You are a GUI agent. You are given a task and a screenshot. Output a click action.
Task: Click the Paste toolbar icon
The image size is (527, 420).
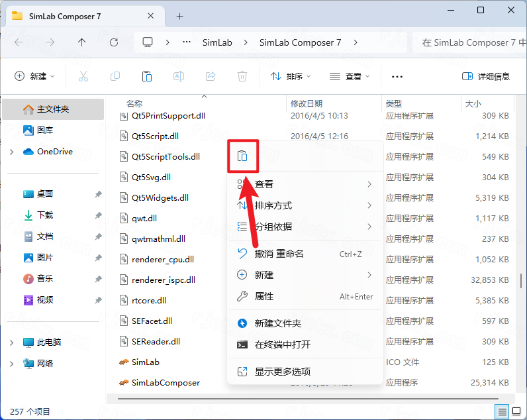(147, 76)
